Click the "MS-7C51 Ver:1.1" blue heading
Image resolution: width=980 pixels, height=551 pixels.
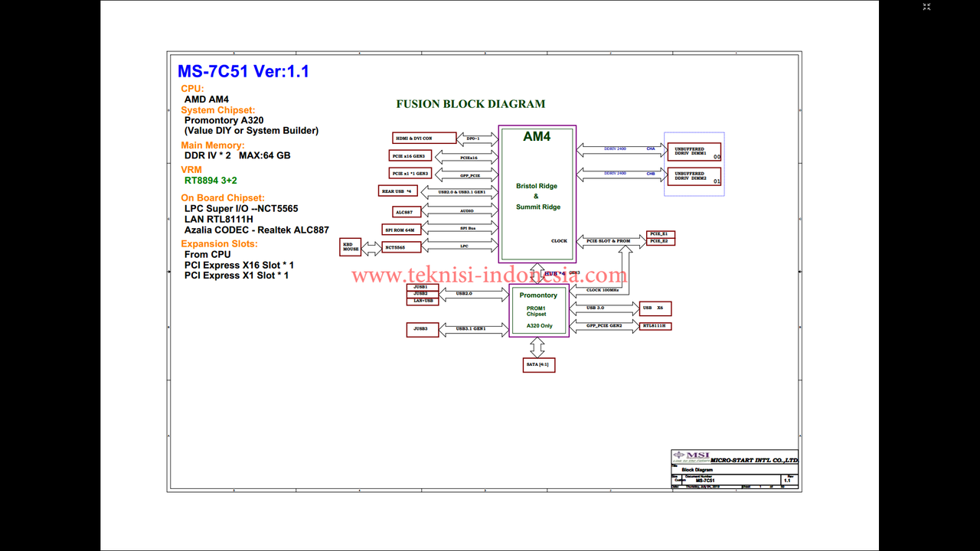pyautogui.click(x=243, y=72)
